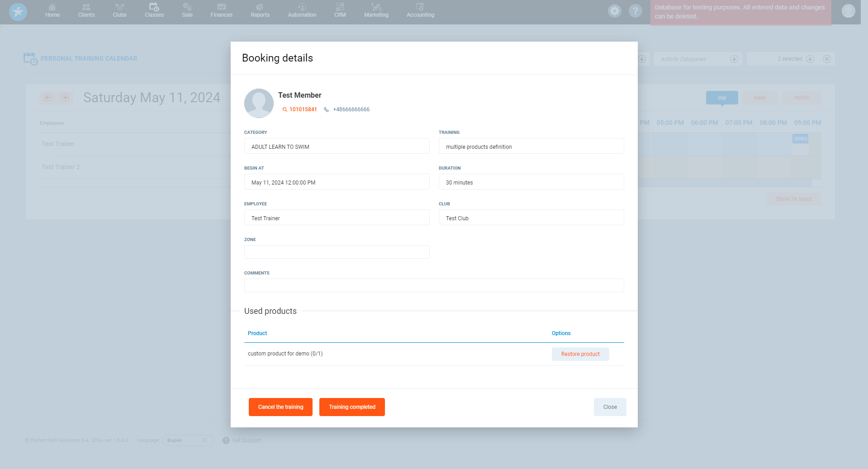Switch calendar to week view

(x=760, y=98)
